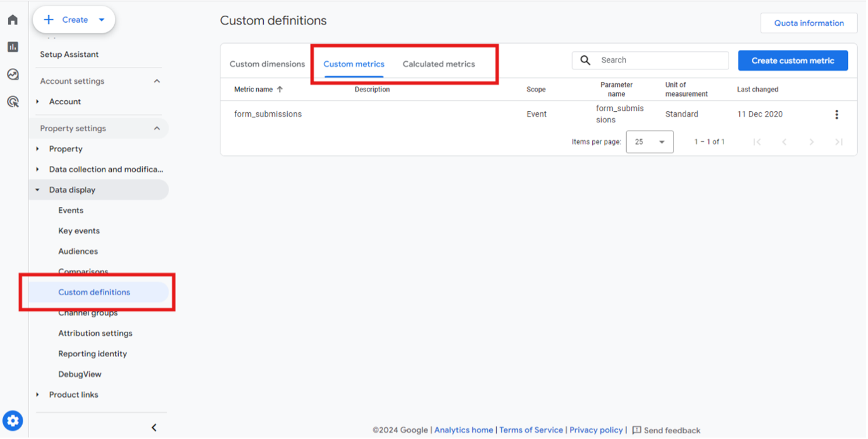The width and height of the screenshot is (868, 439).
Task: Click the Standard unit cell
Action: coord(682,114)
